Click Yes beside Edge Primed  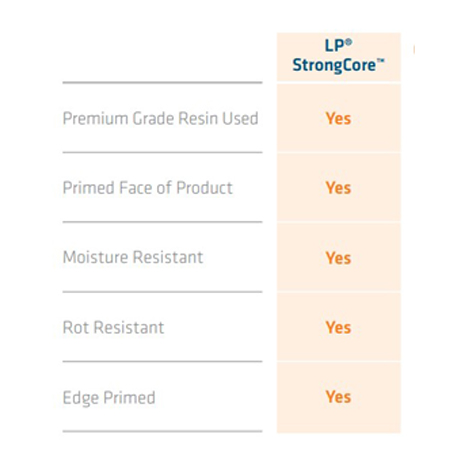point(338,397)
